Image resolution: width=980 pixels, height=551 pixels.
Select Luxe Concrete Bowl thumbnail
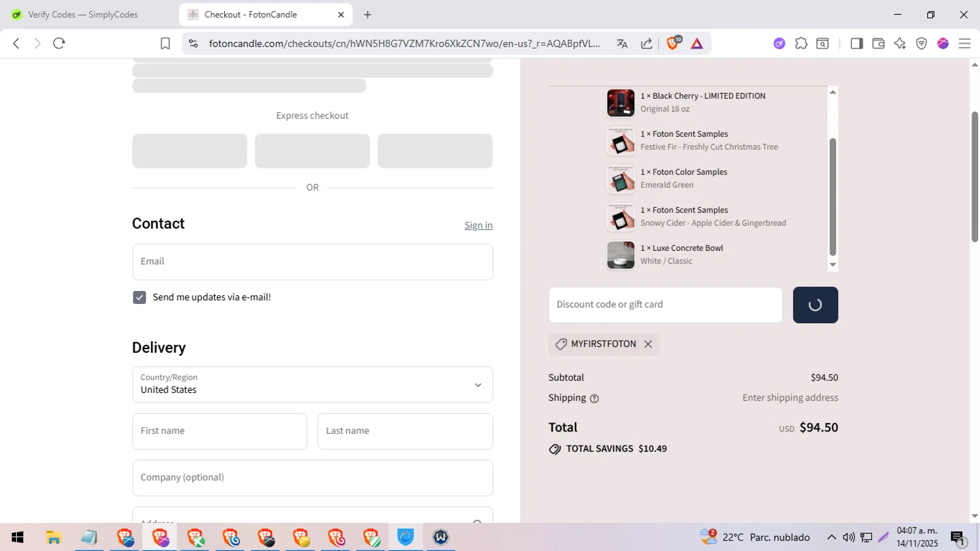621,255
